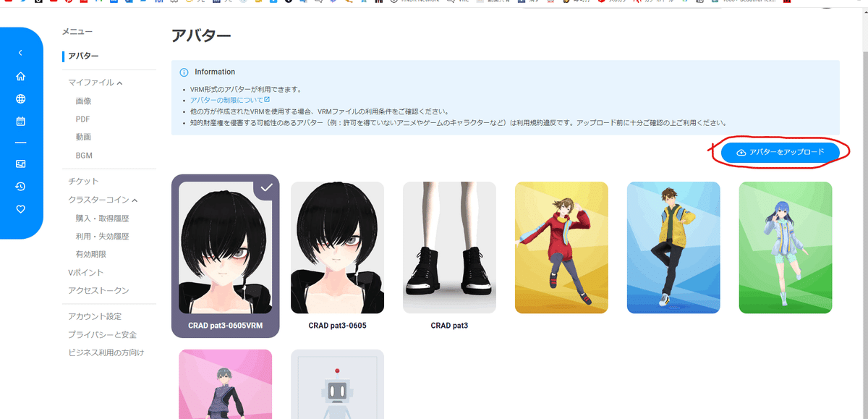Open 購入・取得履歴 menu item
This screenshot has width=868, height=419.
click(x=102, y=219)
